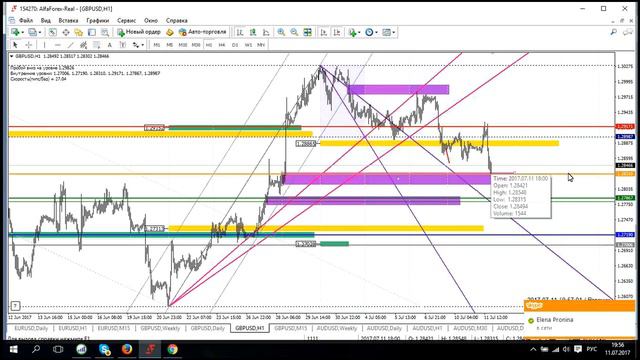Toggle the Data Window crosshair-target icon

[66, 32]
